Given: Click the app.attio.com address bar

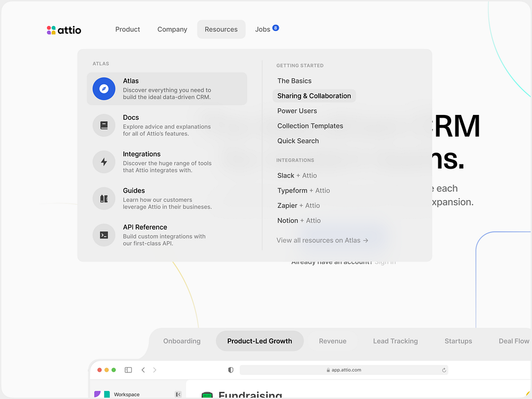Looking at the screenshot, I should [x=344, y=370].
